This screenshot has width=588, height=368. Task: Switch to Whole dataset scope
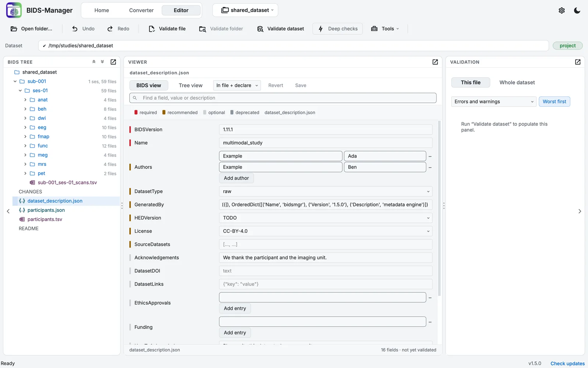pyautogui.click(x=517, y=82)
